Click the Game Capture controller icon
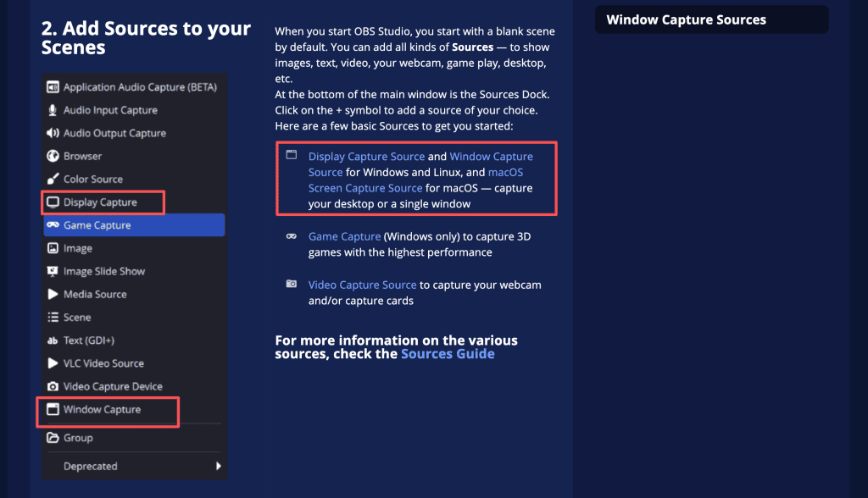Screen dimensions: 868x498 [x=53, y=224]
